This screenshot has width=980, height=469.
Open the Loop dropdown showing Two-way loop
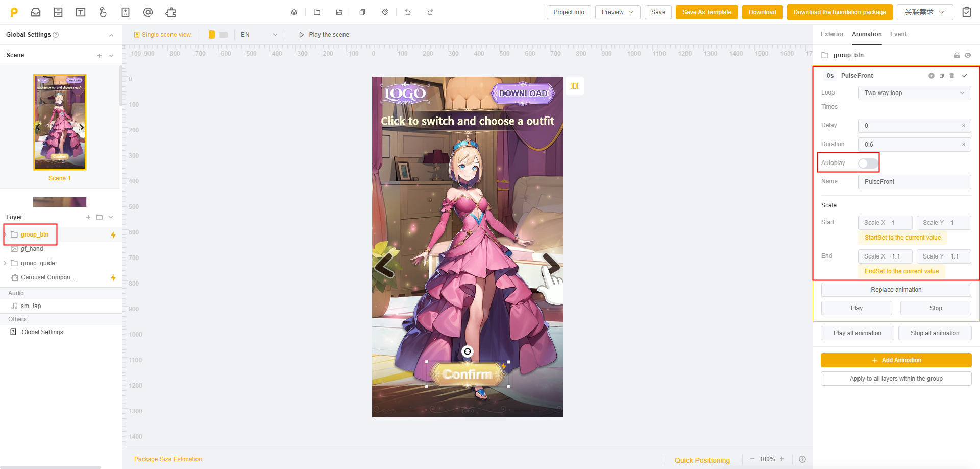914,93
